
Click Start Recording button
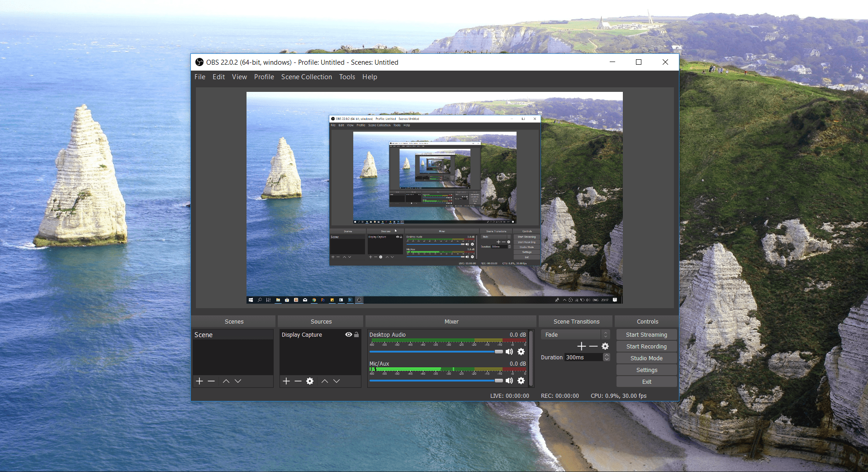pos(647,346)
